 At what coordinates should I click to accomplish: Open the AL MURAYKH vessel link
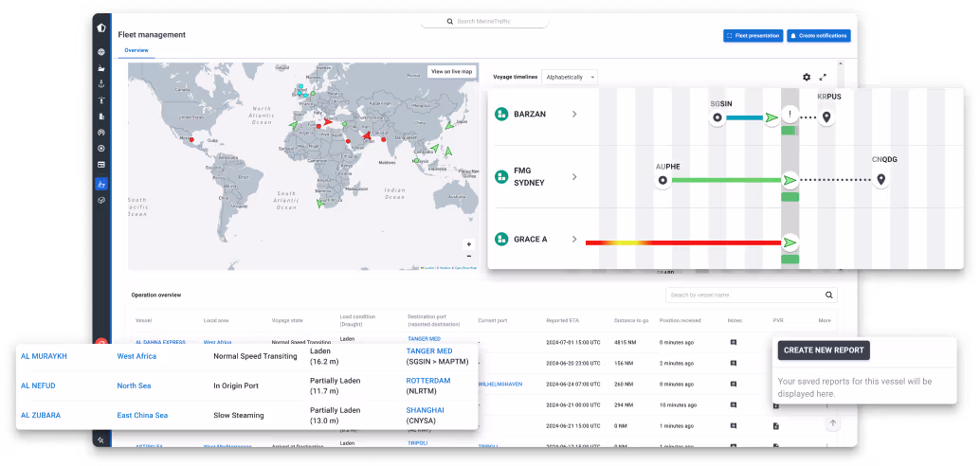pos(44,356)
